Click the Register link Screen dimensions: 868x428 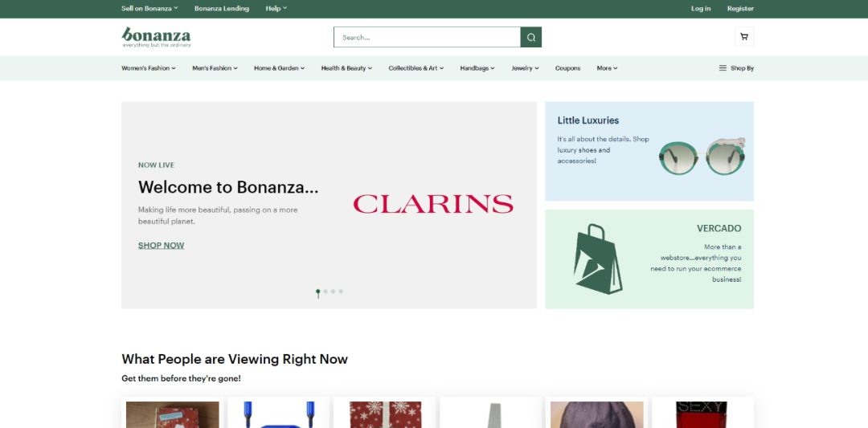740,9
